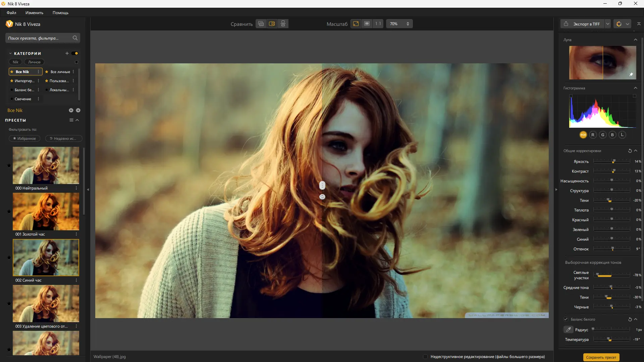Click the single-image compare preview icon

pyautogui.click(x=261, y=24)
